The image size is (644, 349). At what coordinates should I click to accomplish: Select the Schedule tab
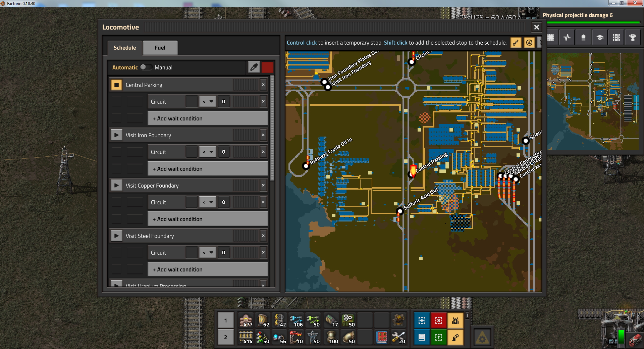125,48
